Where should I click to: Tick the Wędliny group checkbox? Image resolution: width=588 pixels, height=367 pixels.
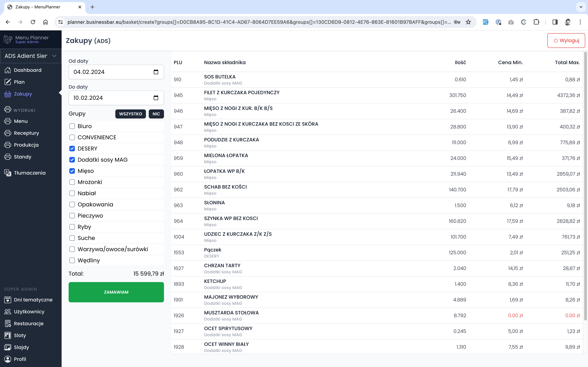pyautogui.click(x=72, y=260)
